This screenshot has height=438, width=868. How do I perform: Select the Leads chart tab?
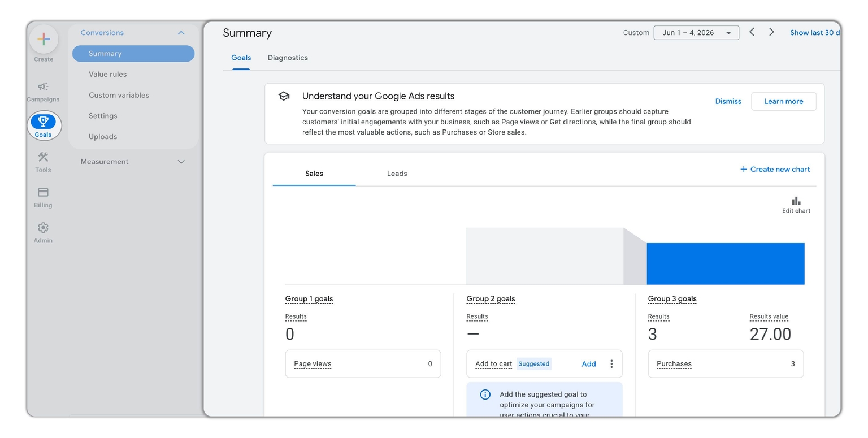pos(397,174)
